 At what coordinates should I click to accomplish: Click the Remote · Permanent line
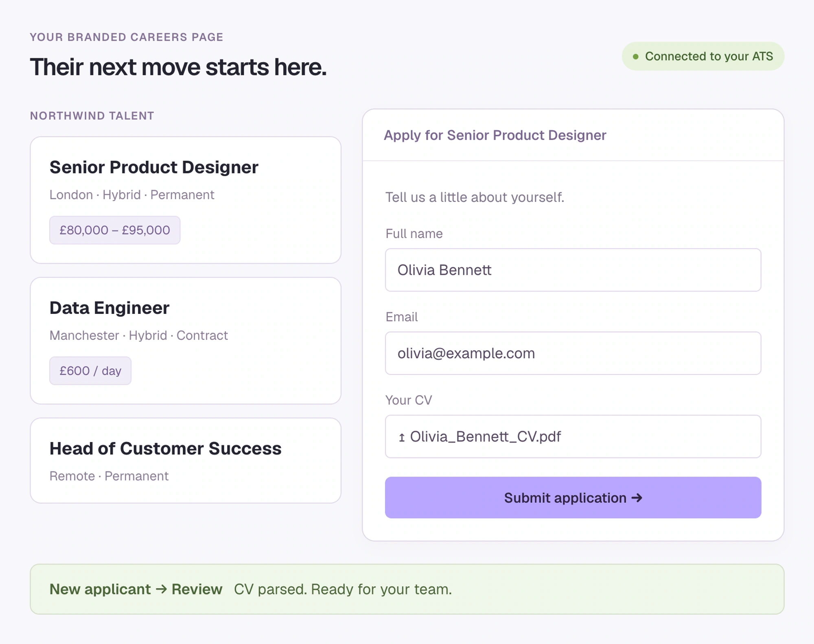(109, 476)
